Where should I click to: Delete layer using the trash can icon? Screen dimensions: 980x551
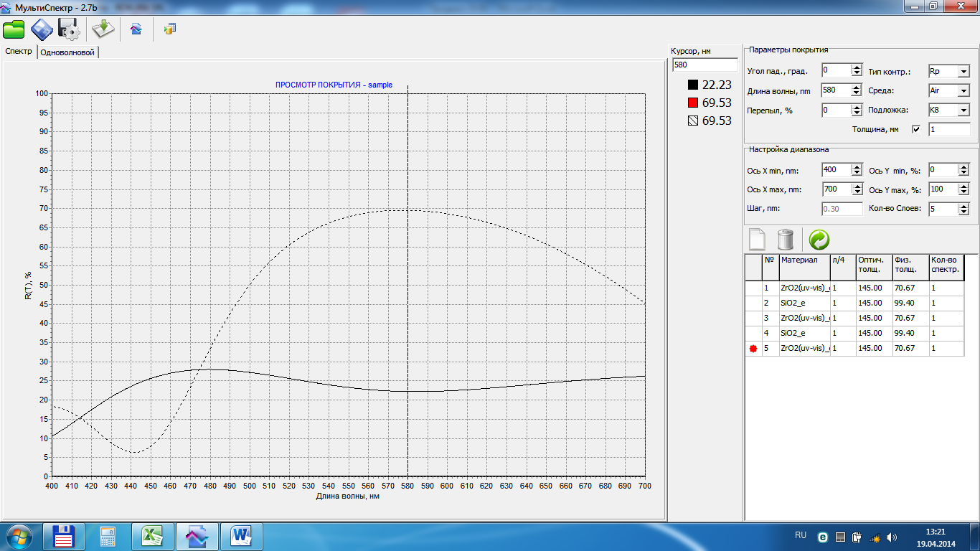click(786, 239)
